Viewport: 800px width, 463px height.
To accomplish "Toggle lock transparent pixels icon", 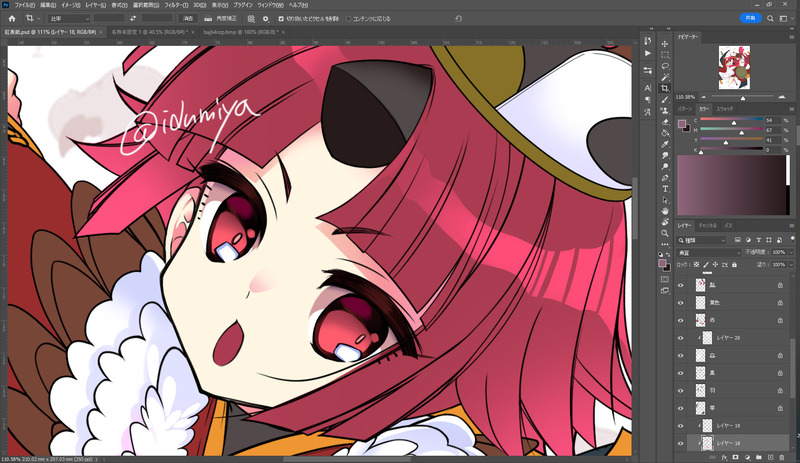I will [696, 265].
